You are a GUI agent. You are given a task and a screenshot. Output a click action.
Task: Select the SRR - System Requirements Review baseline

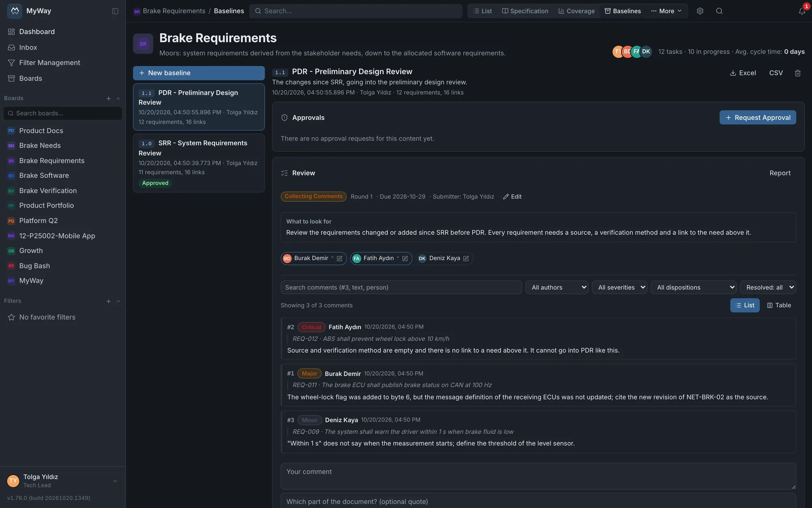tap(199, 163)
